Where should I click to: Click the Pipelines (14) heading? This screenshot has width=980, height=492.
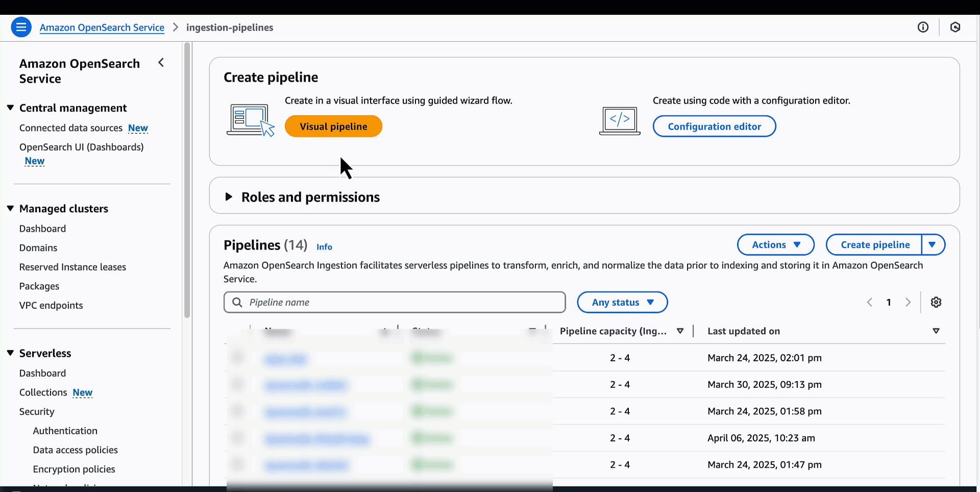pyautogui.click(x=265, y=245)
